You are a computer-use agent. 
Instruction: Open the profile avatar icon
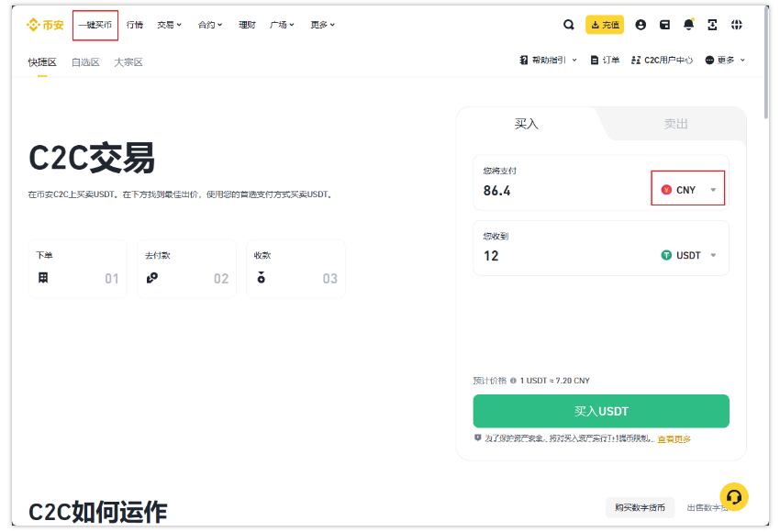(x=641, y=25)
